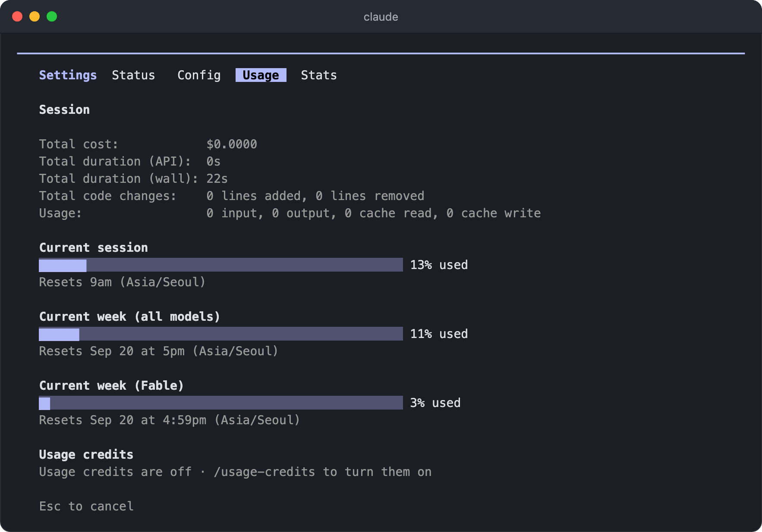Click the Esc to cancel hint
The height and width of the screenshot is (532, 762).
point(86,506)
